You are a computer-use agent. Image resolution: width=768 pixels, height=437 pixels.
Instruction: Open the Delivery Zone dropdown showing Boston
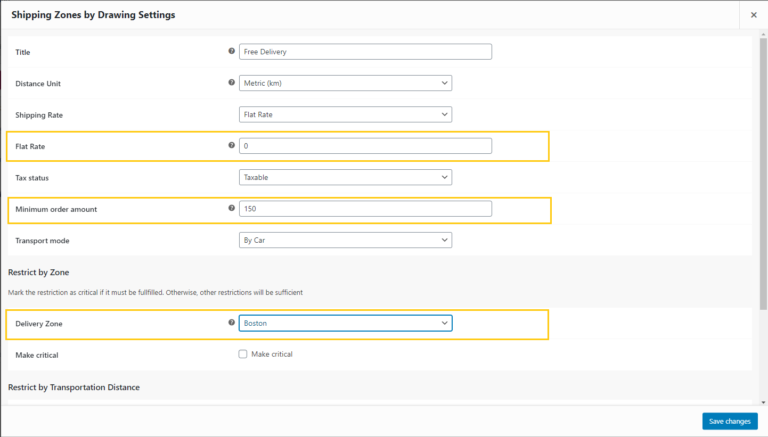(345, 323)
